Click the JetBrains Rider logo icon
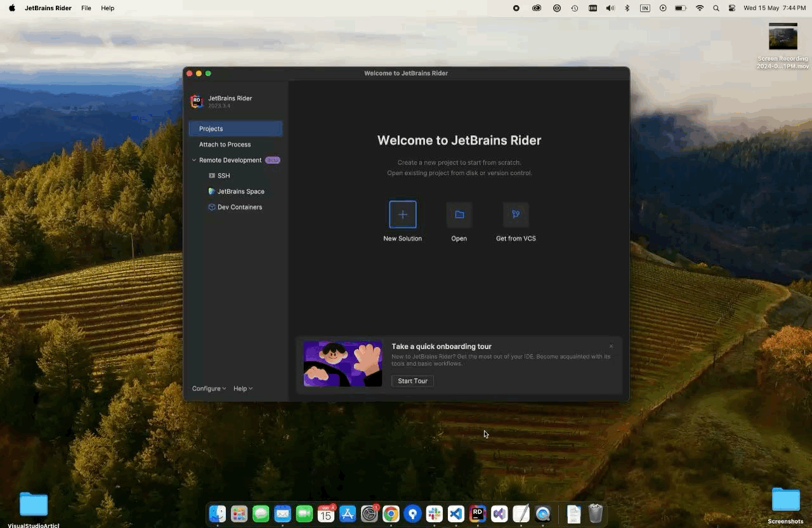Image resolution: width=812 pixels, height=528 pixels. tap(197, 102)
